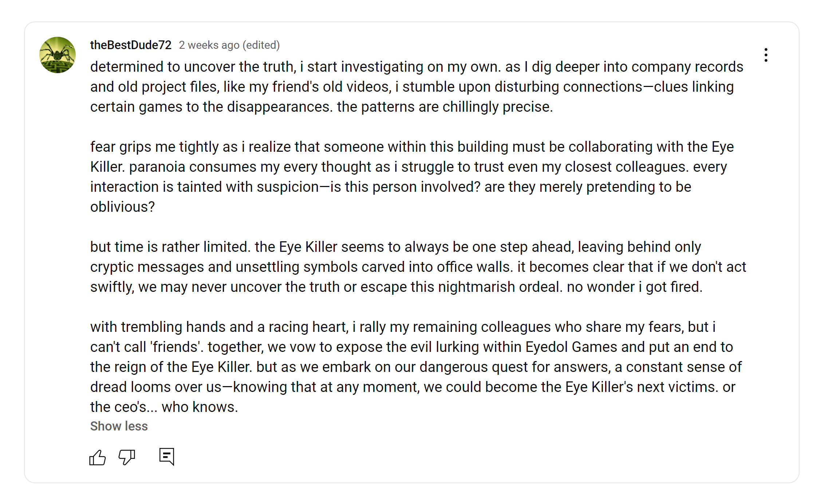This screenshot has width=825, height=504.
Task: Click the sentence 'no wonder i got fired'
Action: (634, 287)
